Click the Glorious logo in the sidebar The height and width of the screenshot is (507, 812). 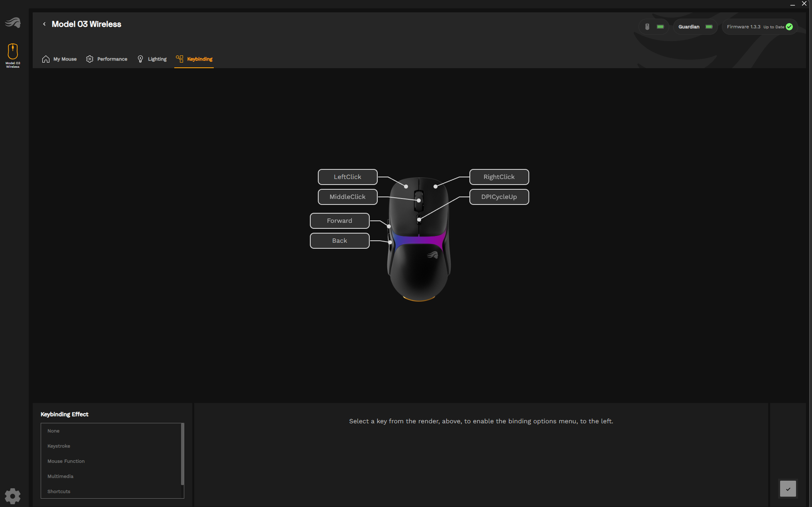[13, 23]
